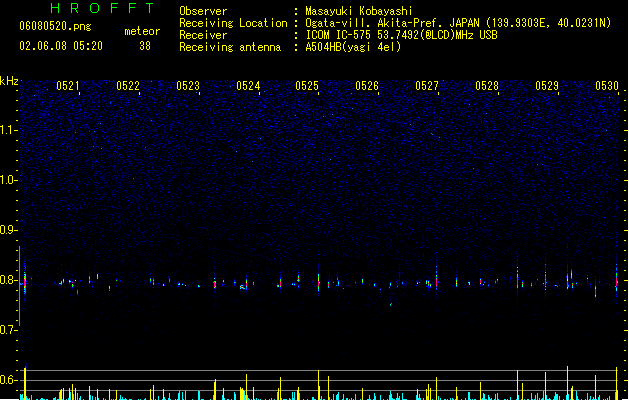Viewport: 629px width, 400px height.
Task: Select antenna value A504HB(yagi 4el)
Action: tap(353, 47)
